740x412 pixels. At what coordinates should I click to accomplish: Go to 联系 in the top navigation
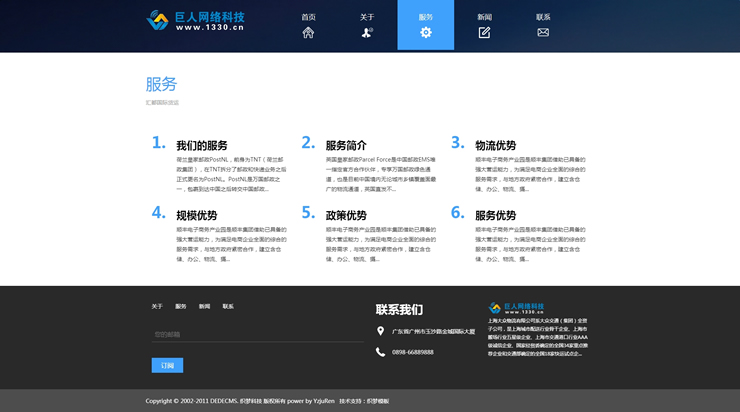[x=543, y=17]
